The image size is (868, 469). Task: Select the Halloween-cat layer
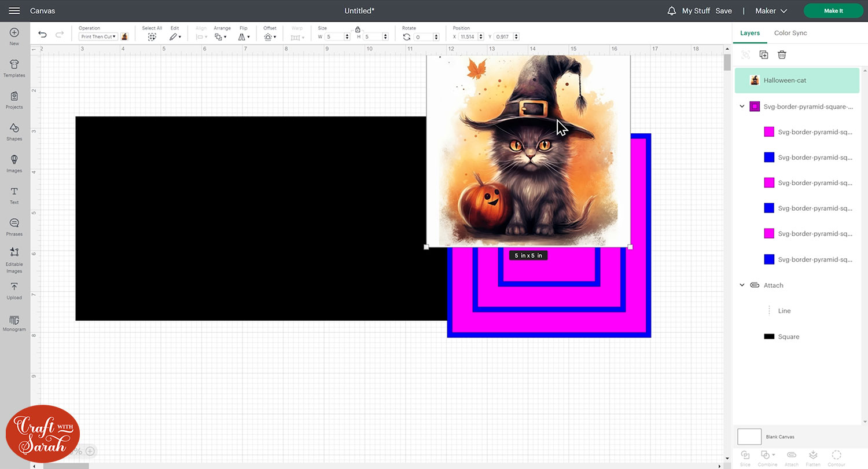coord(797,80)
